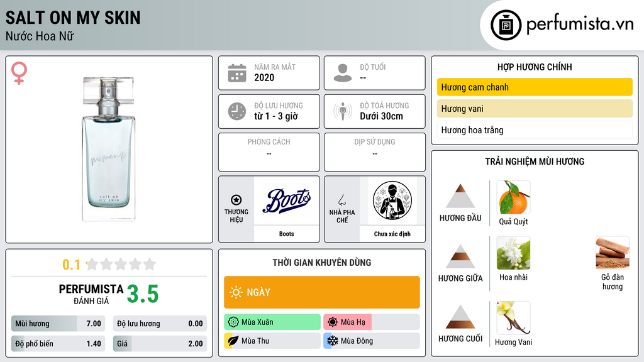
Task: Click the Nước Hoa Nữ subtitle
Action: coord(40,36)
